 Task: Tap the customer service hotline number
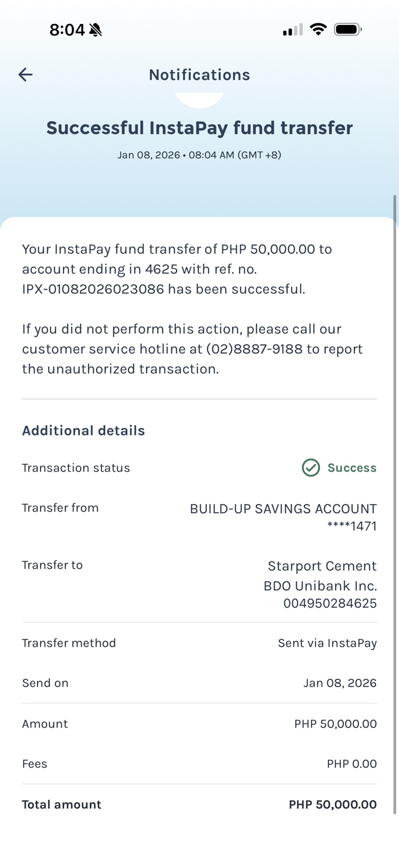254,349
